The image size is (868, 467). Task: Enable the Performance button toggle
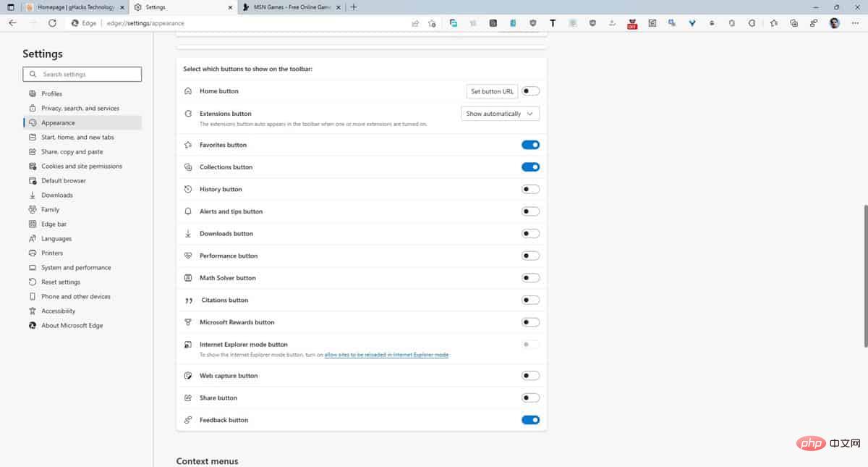531,256
